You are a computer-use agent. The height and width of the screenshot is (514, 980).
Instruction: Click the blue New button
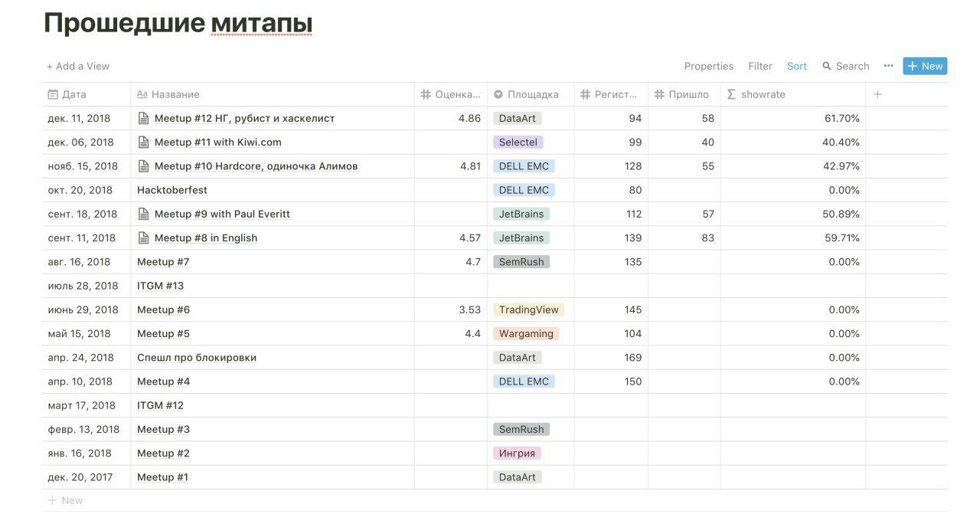[x=925, y=66]
